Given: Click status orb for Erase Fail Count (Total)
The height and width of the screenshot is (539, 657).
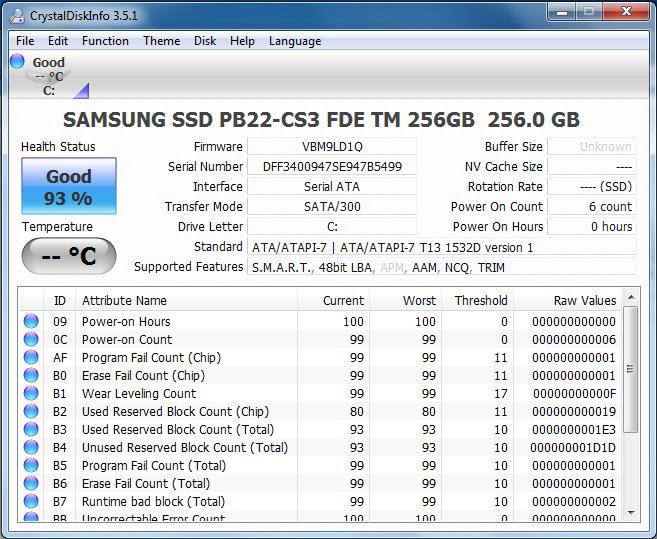Looking at the screenshot, I should point(31,483).
